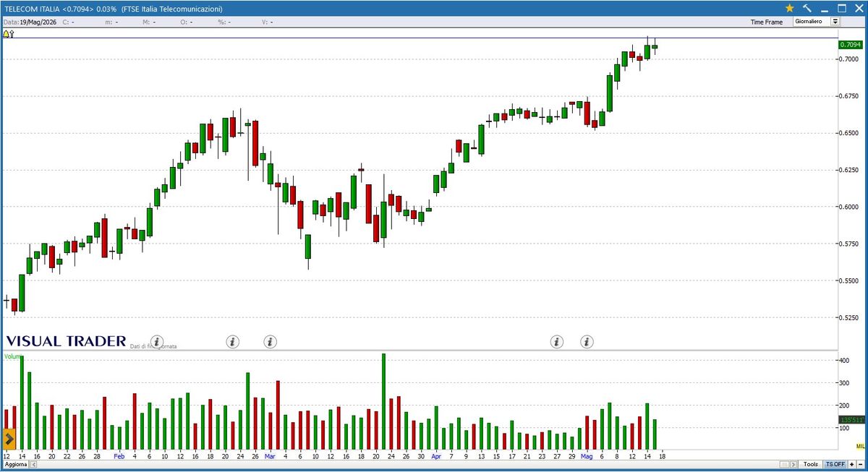
Task: Click the C: close value field
Action: click(69, 22)
